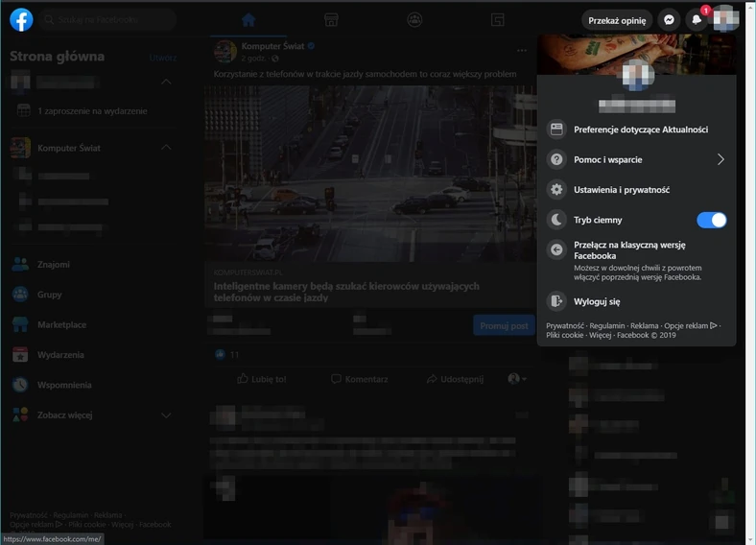This screenshot has width=756, height=545.
Task: Go to Home tab icon
Action: [248, 20]
